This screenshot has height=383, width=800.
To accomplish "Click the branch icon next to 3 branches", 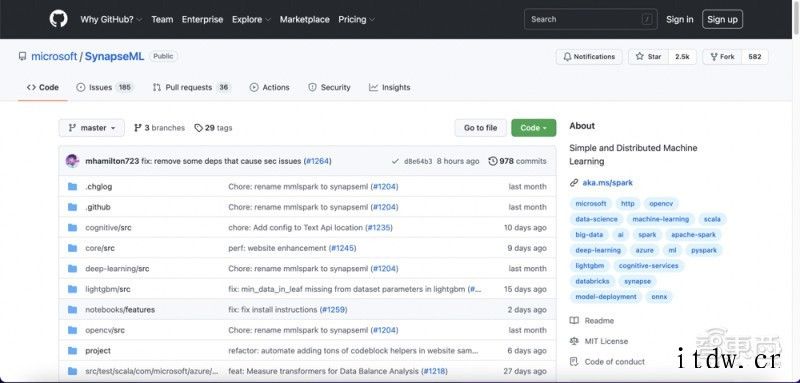I will (138, 128).
